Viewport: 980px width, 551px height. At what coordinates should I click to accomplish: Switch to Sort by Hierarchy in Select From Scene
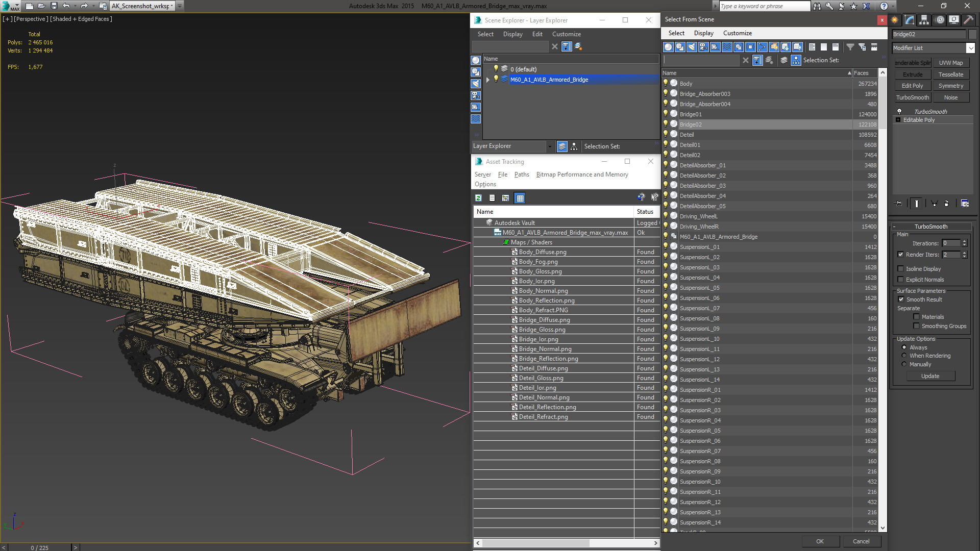click(796, 60)
